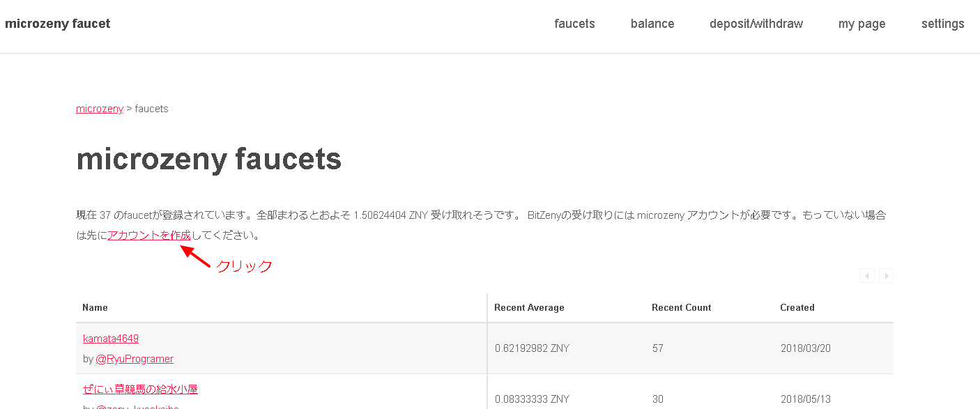
Task: Open settings in the top navigation
Action: 942,24
